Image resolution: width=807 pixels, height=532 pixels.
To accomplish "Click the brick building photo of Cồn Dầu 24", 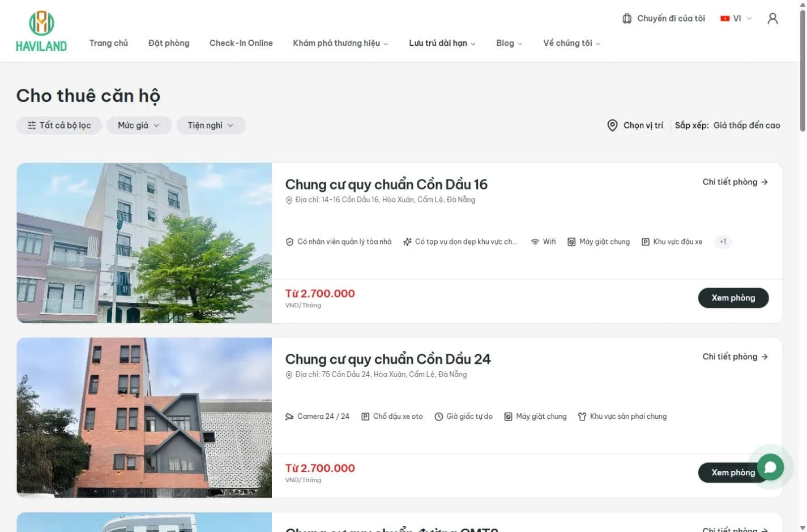I will [144, 418].
